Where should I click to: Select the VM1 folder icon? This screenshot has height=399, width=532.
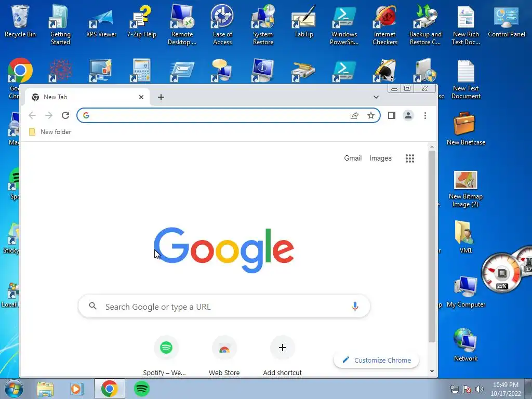tap(465, 237)
